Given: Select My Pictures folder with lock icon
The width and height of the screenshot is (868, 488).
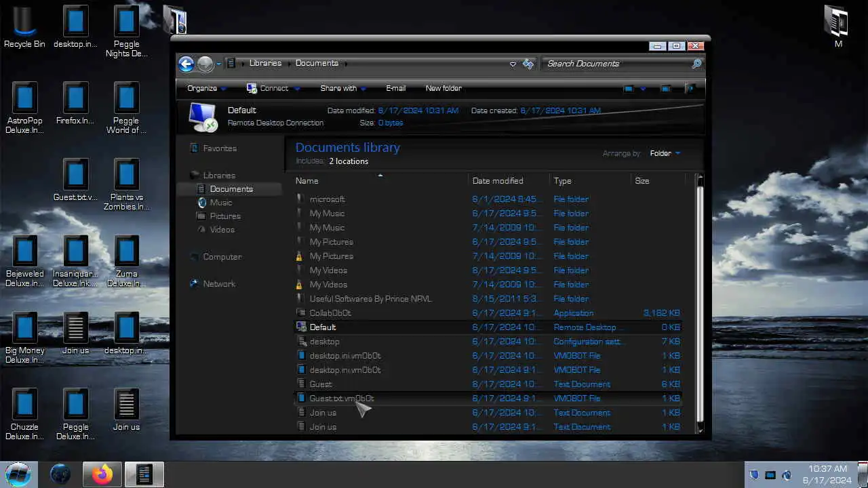Looking at the screenshot, I should click(x=488, y=256).
